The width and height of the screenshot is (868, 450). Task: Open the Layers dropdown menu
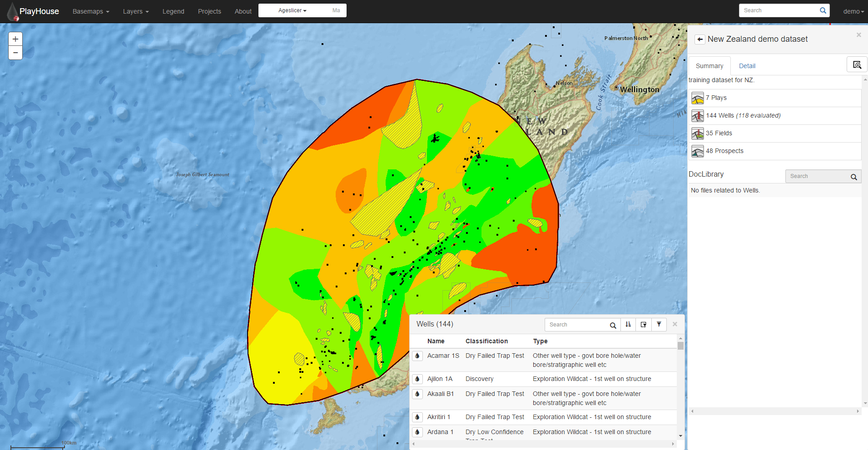click(136, 11)
